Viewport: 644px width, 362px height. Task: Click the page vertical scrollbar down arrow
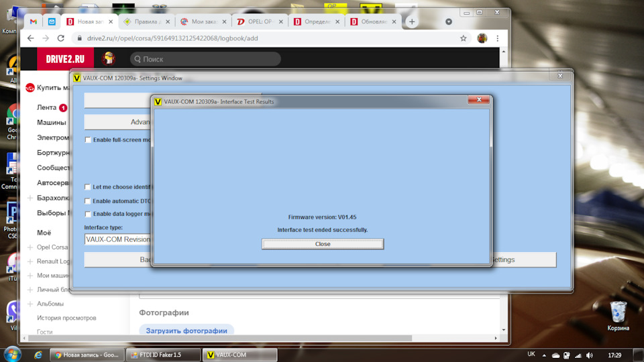point(504,330)
